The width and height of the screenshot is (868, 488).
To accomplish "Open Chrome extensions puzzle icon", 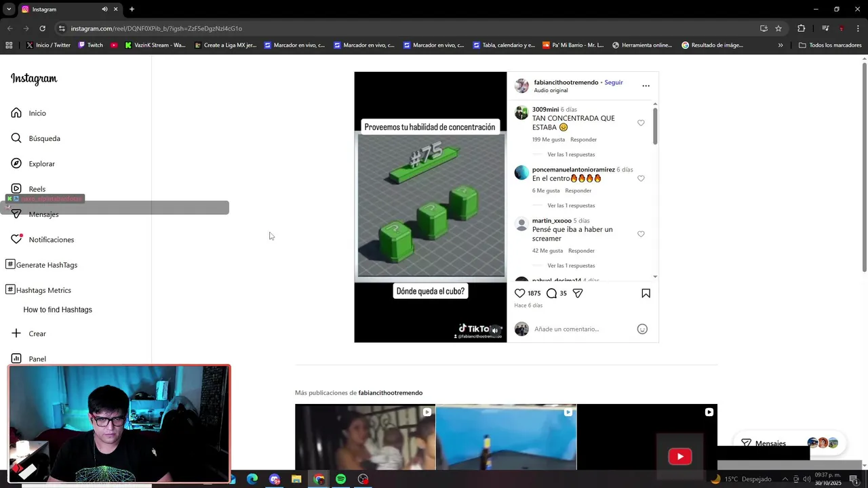I will pyautogui.click(x=802, y=28).
